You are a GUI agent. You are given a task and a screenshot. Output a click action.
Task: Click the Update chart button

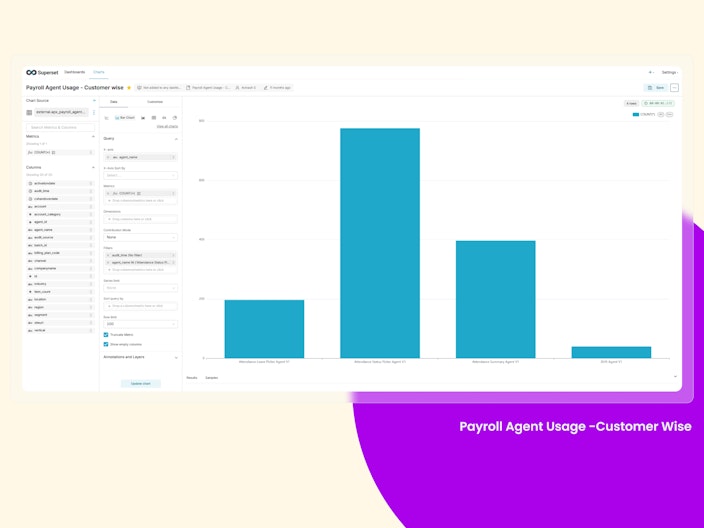pyautogui.click(x=141, y=383)
